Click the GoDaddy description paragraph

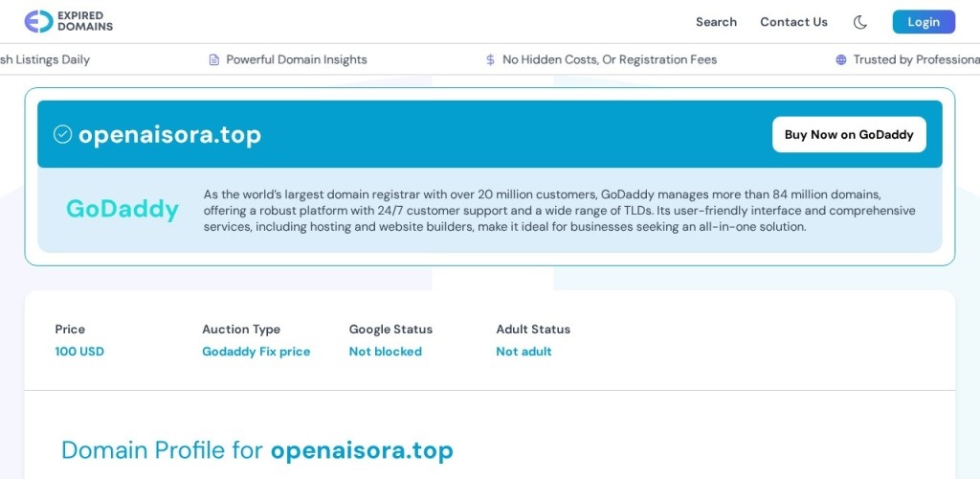click(x=559, y=211)
